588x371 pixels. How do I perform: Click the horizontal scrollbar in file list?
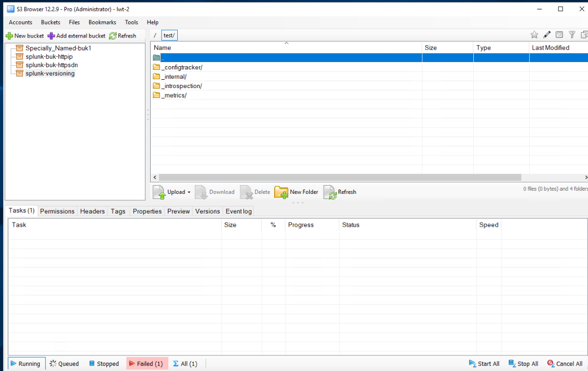coord(340,177)
